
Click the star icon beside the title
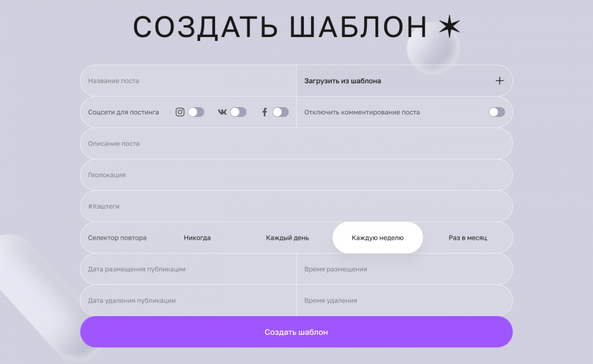click(x=449, y=27)
